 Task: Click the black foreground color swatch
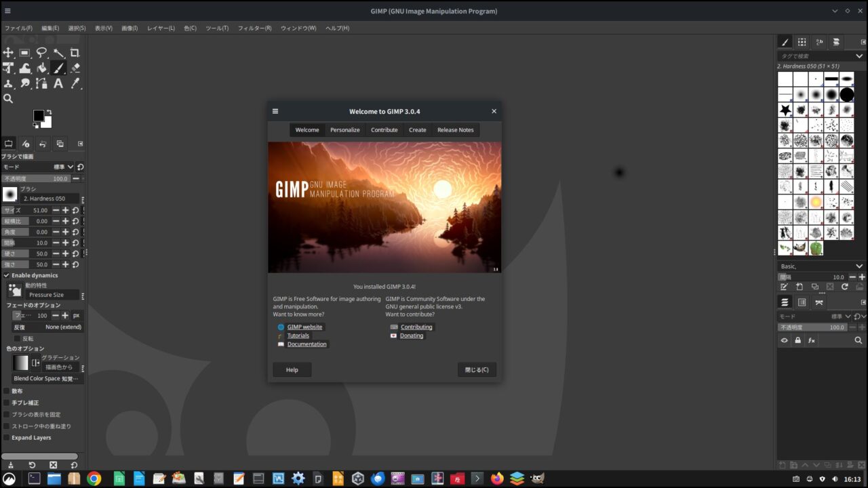(x=39, y=116)
